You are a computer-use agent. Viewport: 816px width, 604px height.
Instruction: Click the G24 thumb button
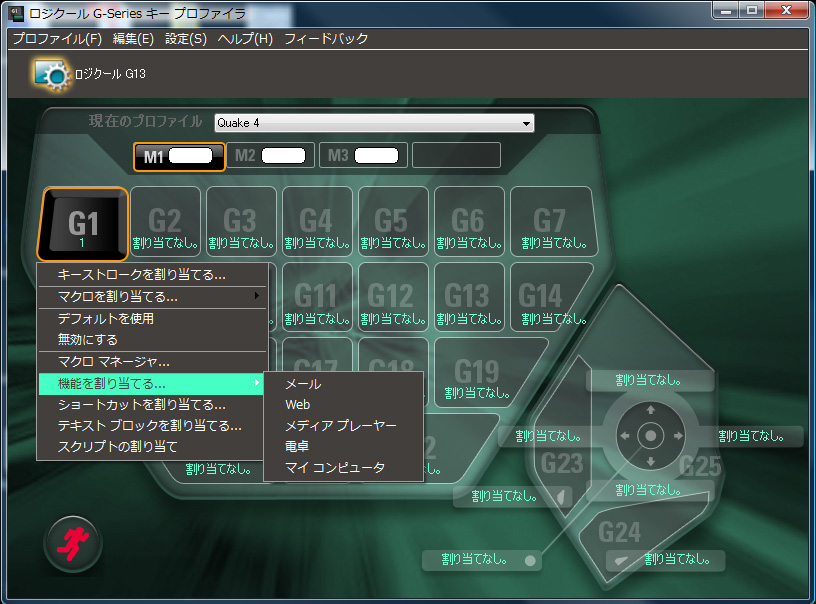coord(620,533)
